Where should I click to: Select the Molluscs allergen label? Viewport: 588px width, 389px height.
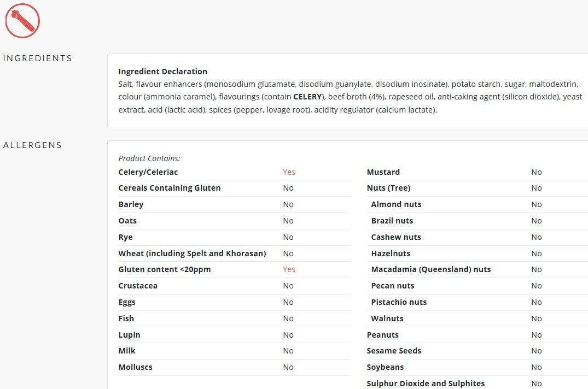click(x=135, y=367)
